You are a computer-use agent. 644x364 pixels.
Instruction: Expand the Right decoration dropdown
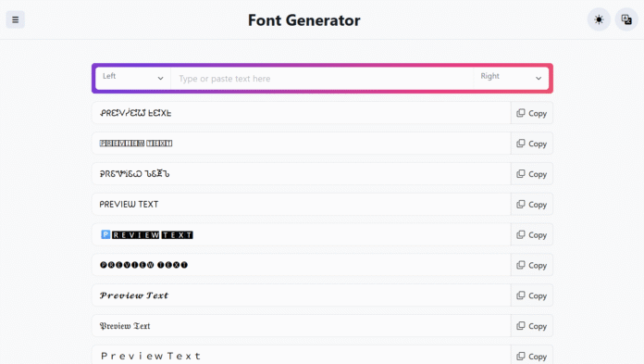tap(511, 78)
